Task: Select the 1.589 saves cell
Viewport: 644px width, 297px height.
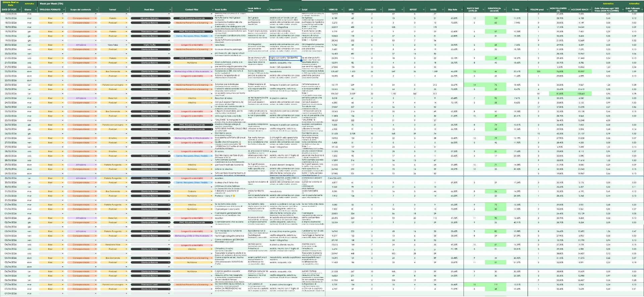Action: click(435, 71)
